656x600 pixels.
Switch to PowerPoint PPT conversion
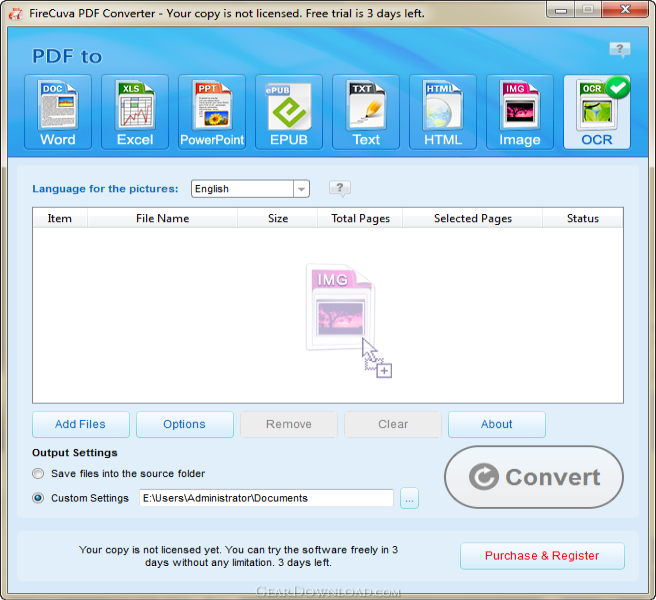point(212,112)
